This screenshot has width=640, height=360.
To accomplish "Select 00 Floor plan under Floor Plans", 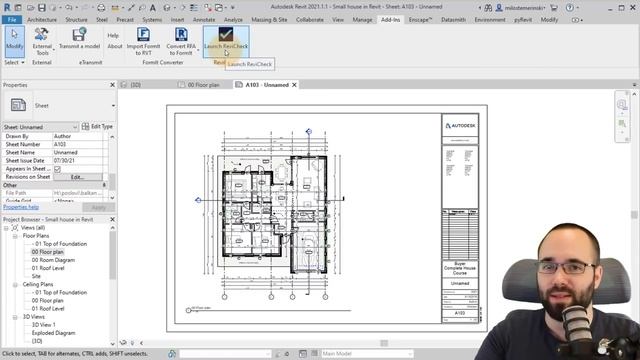I will point(47,252).
